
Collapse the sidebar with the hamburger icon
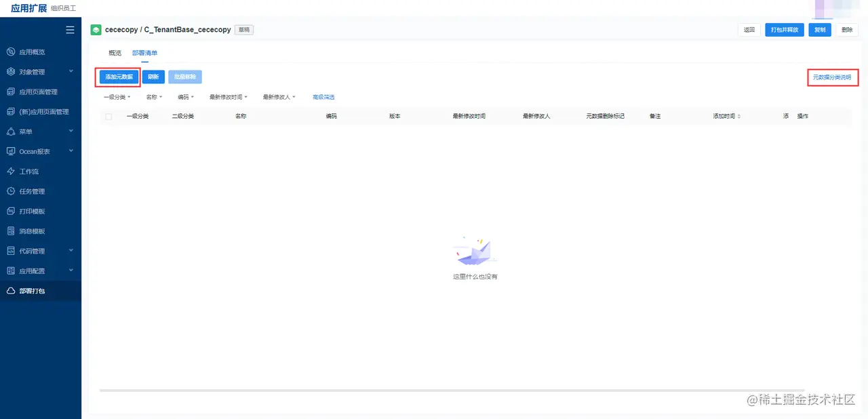point(70,30)
